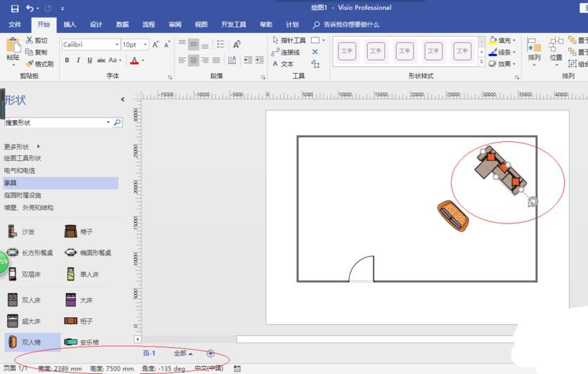Image resolution: width=588 pixels, height=374 pixels.
Task: Toggle italic text formatting
Action: tap(79, 60)
